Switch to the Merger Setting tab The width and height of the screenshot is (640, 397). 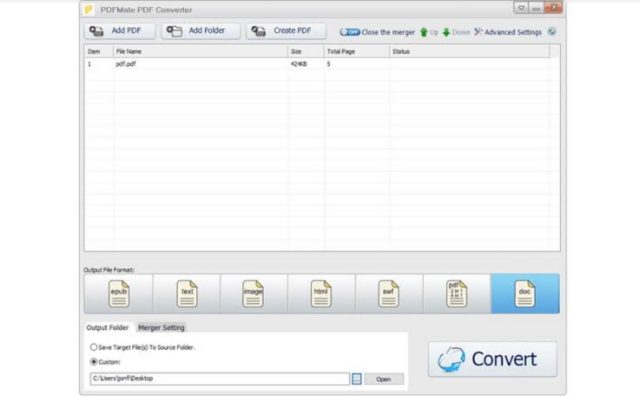coord(161,328)
